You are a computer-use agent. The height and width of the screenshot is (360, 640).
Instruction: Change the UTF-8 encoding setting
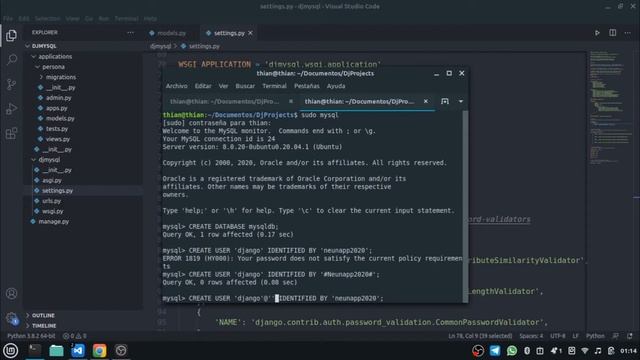(x=558, y=336)
